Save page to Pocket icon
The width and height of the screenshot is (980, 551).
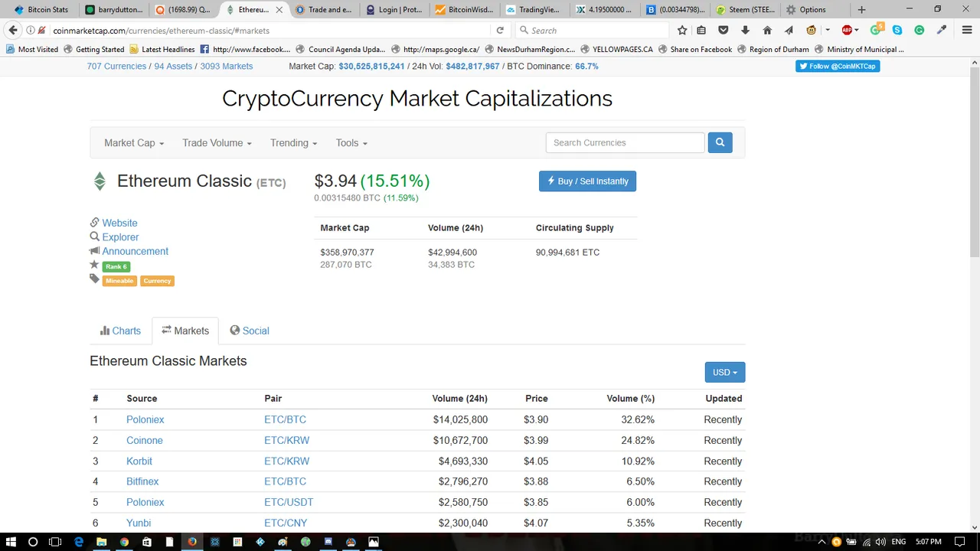pyautogui.click(x=724, y=31)
